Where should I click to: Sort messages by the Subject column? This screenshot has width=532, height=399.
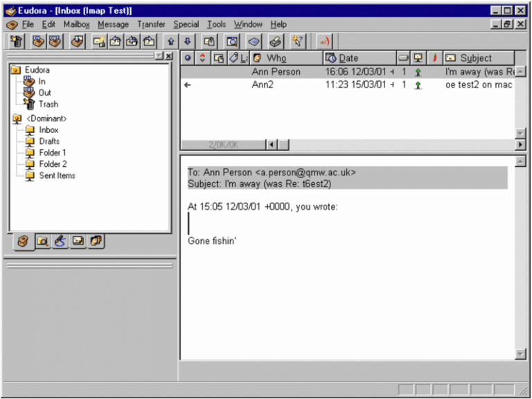[479, 58]
